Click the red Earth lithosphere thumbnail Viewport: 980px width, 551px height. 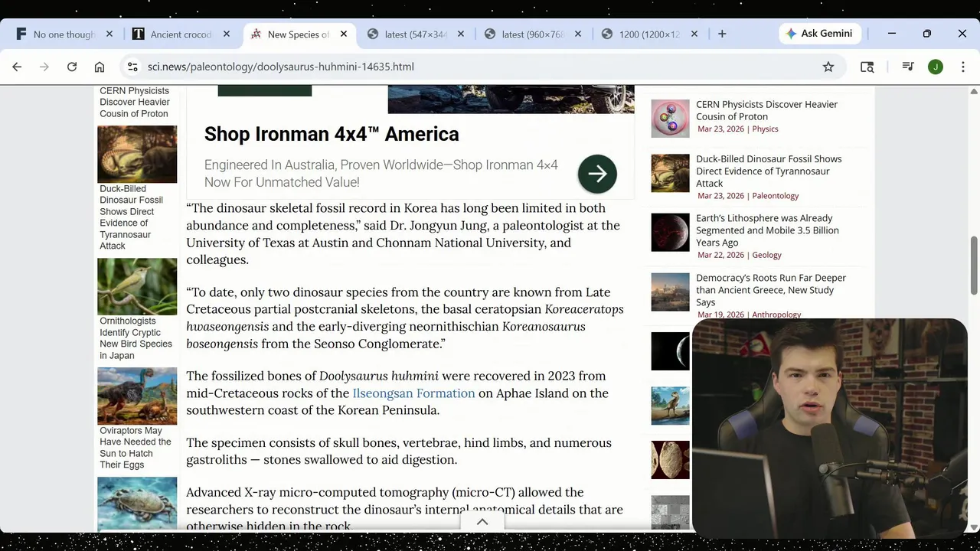point(670,233)
